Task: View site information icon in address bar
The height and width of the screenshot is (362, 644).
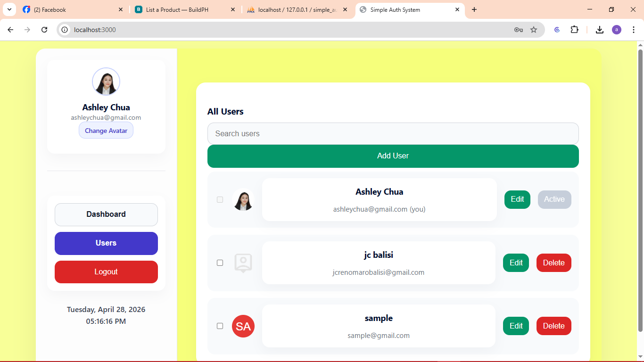Action: 65,30
